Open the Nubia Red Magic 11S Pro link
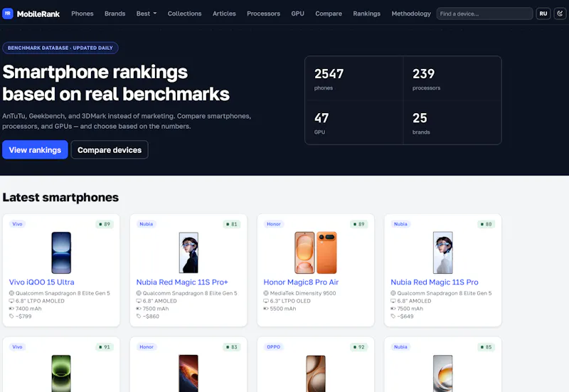The width and height of the screenshot is (569, 392). pos(435,282)
